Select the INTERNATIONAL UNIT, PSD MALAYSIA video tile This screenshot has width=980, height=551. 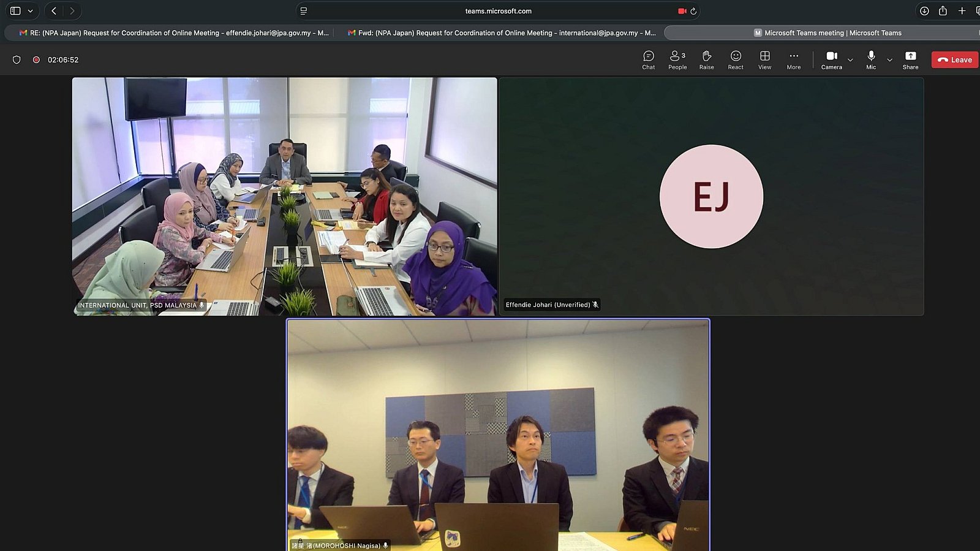(284, 196)
